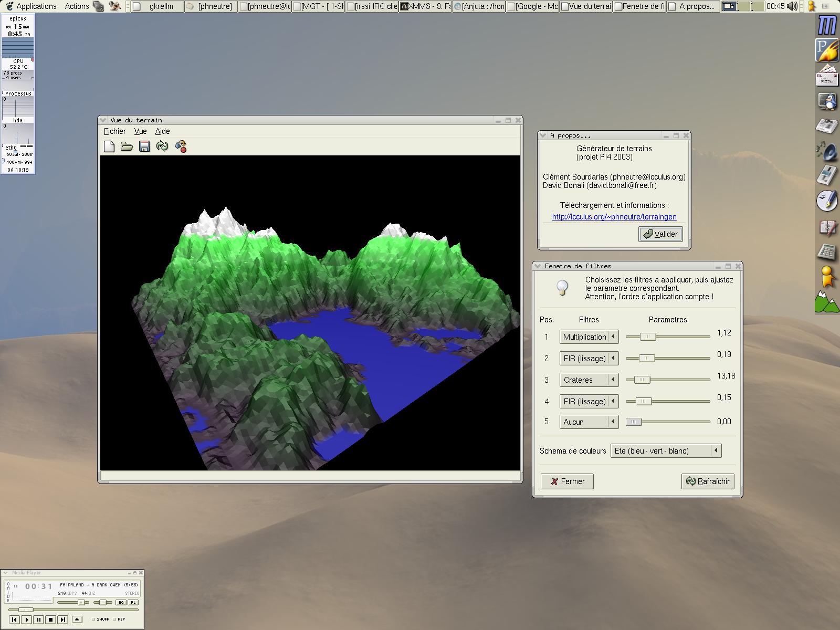The image size is (840, 630).
Task: Click the lightbulb hint icon in filters window
Action: point(562,288)
